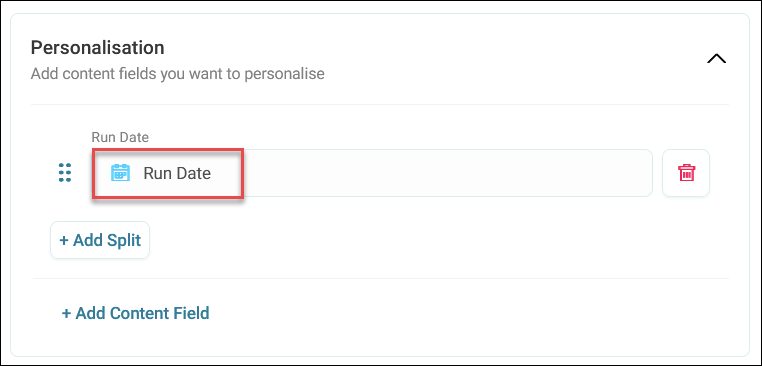Click the Personalisation section heading
762x366 pixels.
click(98, 48)
